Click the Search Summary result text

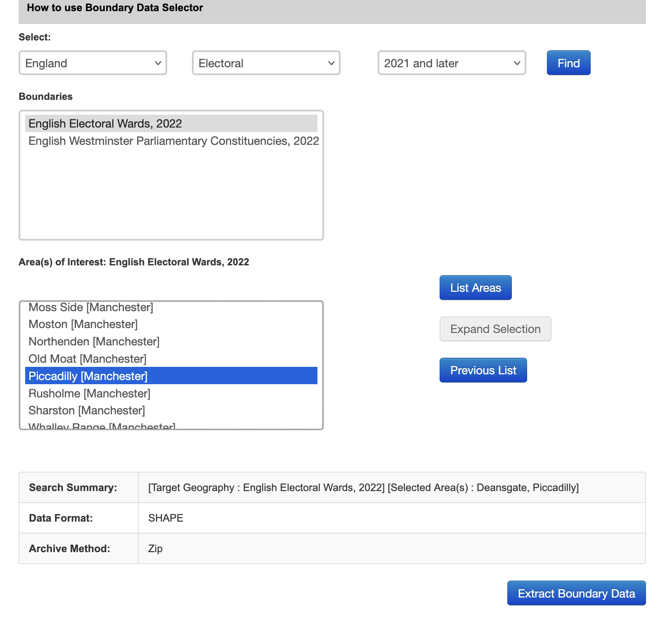coord(363,488)
